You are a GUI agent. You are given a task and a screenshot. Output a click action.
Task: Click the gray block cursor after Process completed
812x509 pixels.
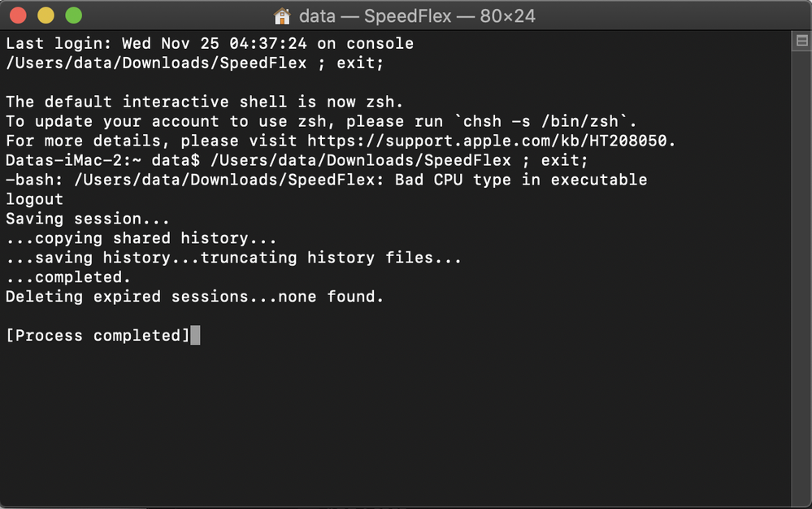[x=195, y=336]
